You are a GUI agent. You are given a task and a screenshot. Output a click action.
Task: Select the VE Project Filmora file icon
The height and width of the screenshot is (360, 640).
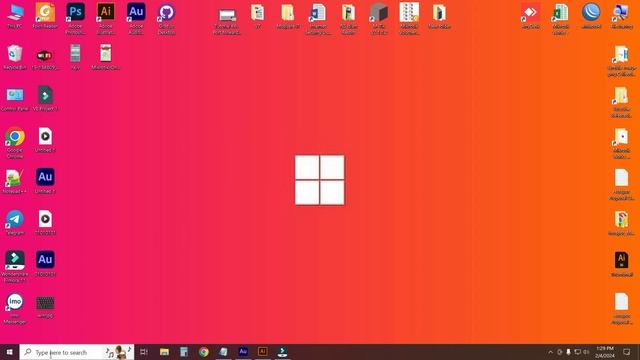(45, 98)
